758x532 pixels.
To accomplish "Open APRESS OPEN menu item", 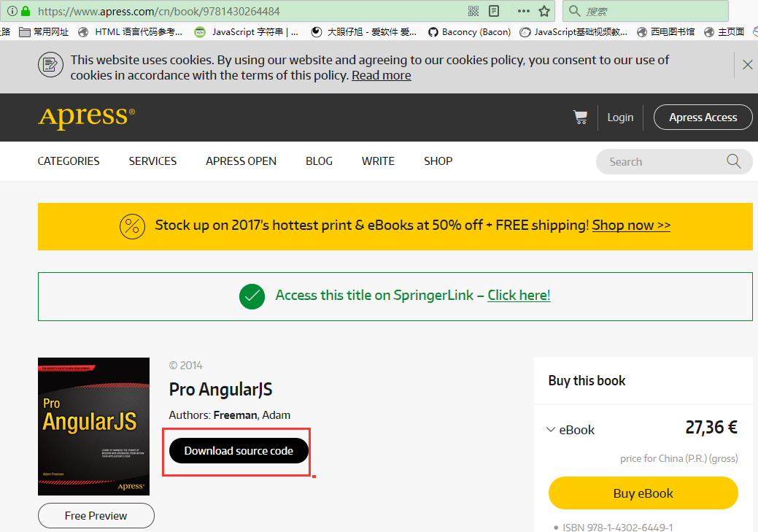I will click(241, 161).
